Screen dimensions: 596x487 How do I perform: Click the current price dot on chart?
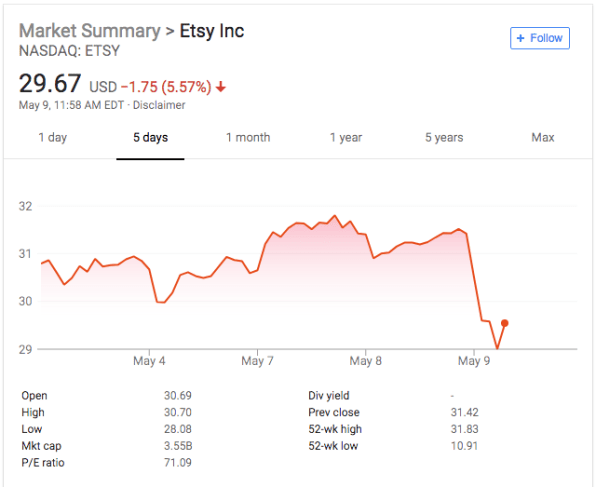point(504,323)
